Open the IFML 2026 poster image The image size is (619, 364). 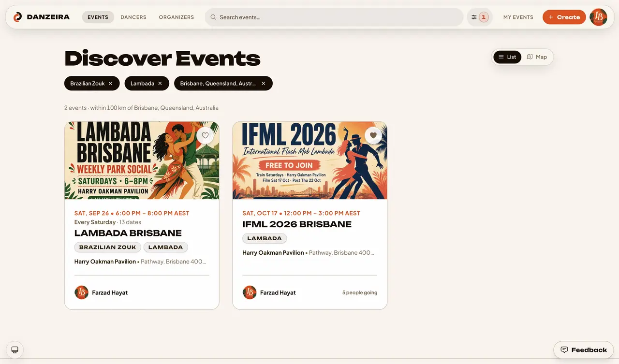point(309,160)
